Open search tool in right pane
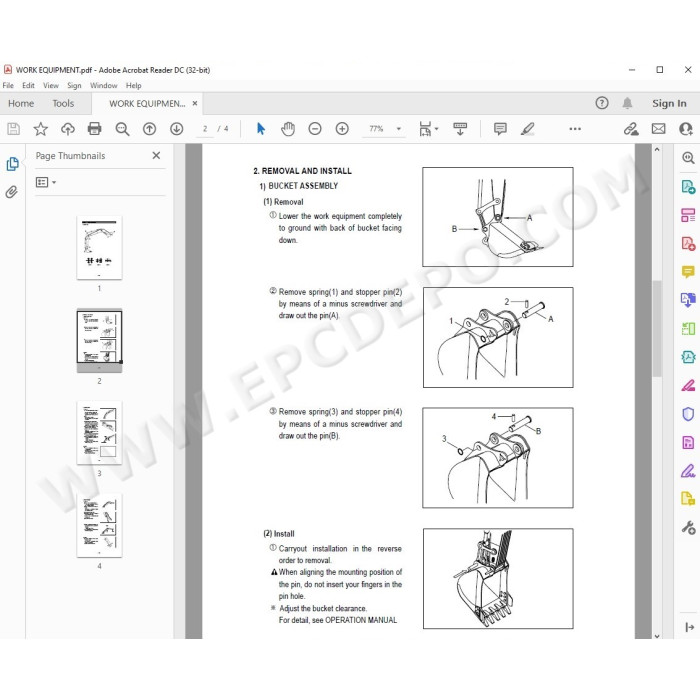 click(688, 158)
